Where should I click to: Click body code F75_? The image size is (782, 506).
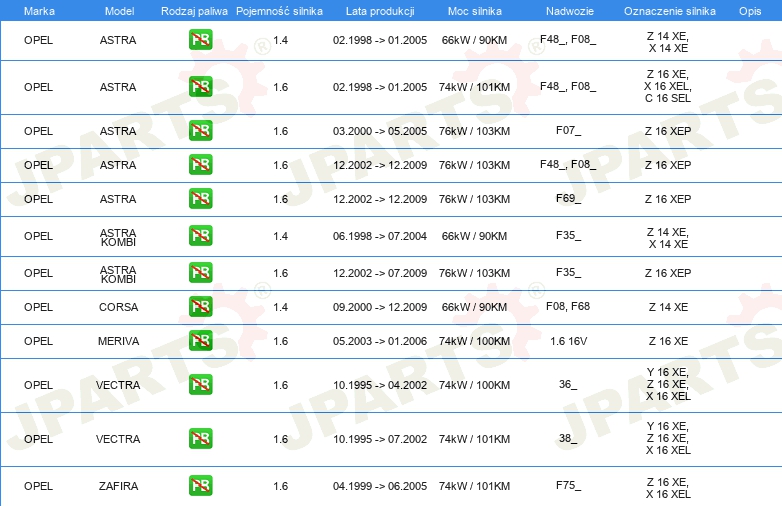pos(569,485)
